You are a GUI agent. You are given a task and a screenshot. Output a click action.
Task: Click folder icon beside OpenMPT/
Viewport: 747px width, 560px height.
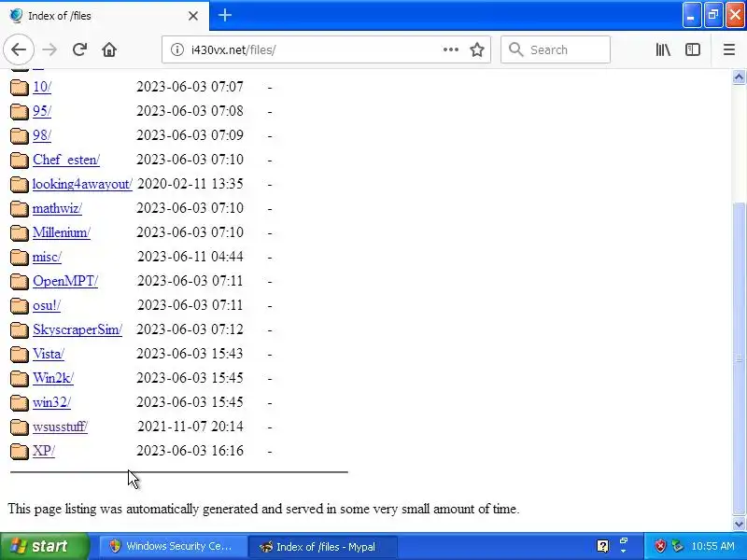(19, 282)
